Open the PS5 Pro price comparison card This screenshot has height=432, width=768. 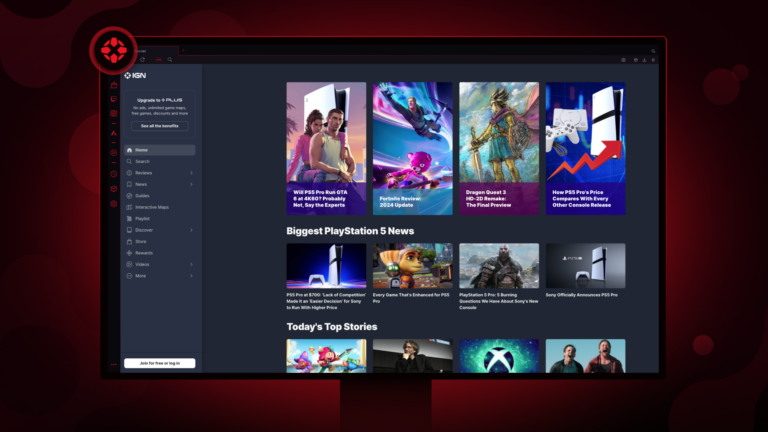pyautogui.click(x=585, y=148)
